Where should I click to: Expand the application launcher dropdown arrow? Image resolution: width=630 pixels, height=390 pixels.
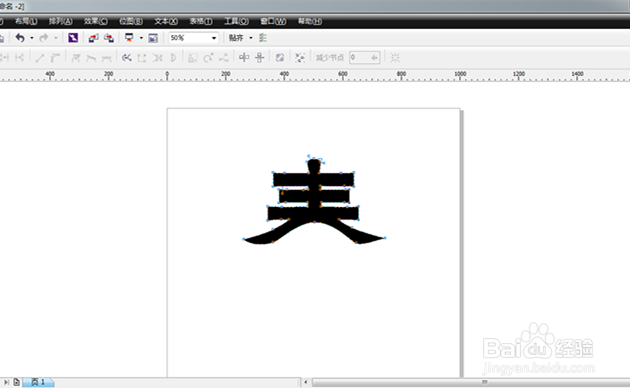pyautogui.click(x=141, y=38)
